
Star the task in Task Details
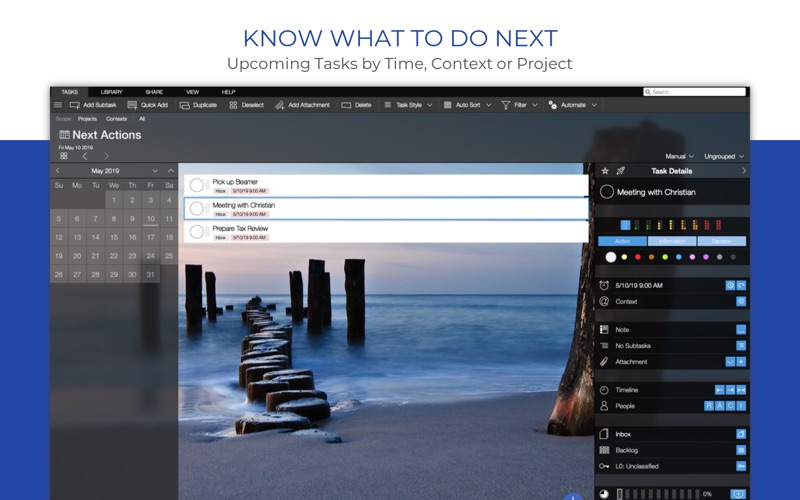click(x=605, y=171)
